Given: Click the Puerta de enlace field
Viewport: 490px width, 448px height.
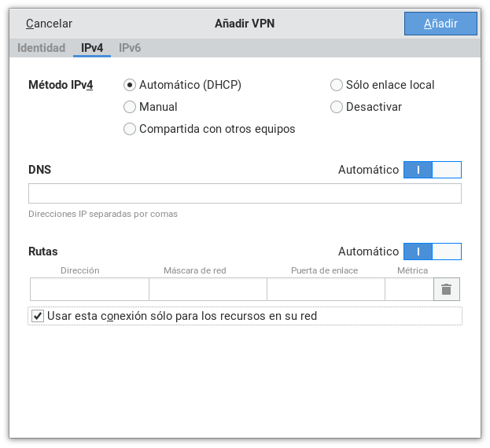Looking at the screenshot, I should (x=326, y=289).
